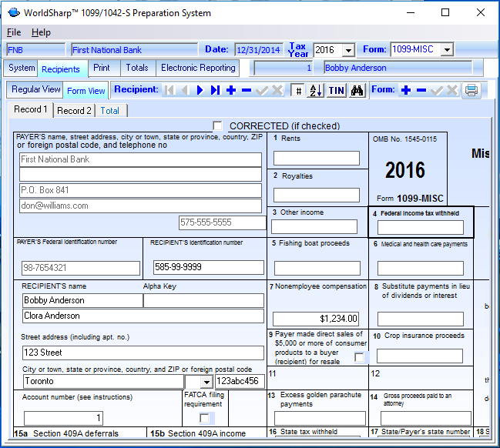The image size is (500, 448).
Task: Click the TIN lookup button
Action: tap(337, 90)
